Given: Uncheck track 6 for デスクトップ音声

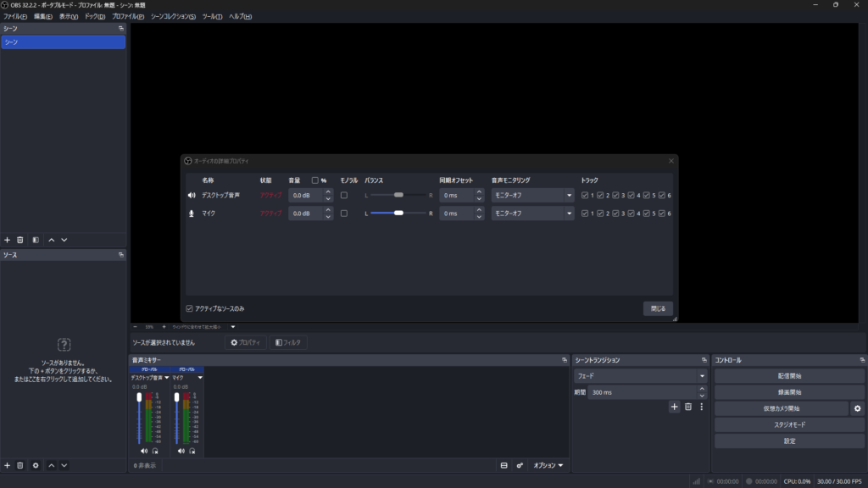Looking at the screenshot, I should click(x=662, y=196).
